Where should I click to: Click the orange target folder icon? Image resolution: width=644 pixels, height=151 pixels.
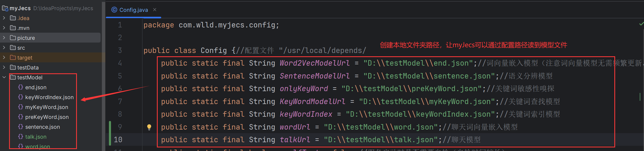click(x=13, y=58)
